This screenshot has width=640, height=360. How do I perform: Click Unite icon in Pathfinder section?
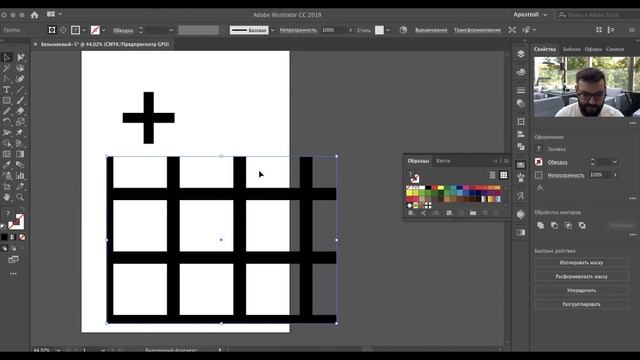540,225
